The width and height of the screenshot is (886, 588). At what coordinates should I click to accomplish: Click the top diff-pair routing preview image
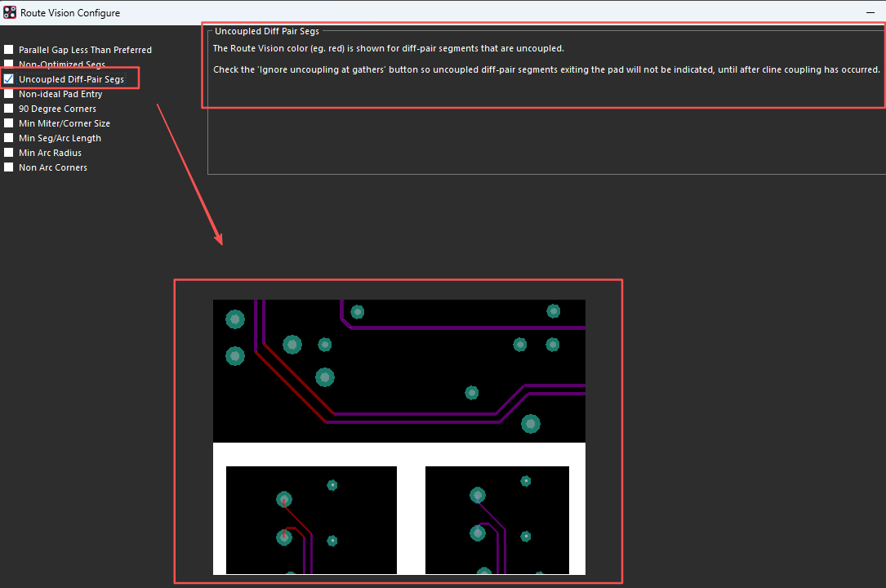tap(398, 371)
